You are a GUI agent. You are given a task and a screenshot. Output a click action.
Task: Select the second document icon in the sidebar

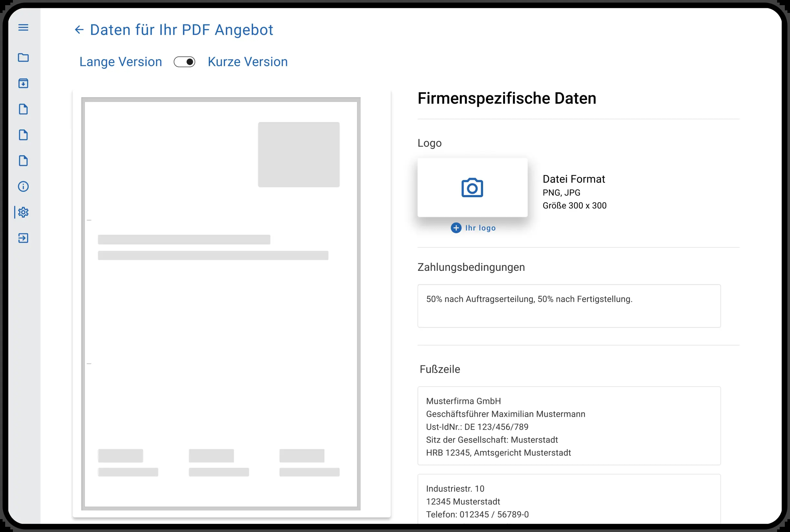click(x=23, y=135)
